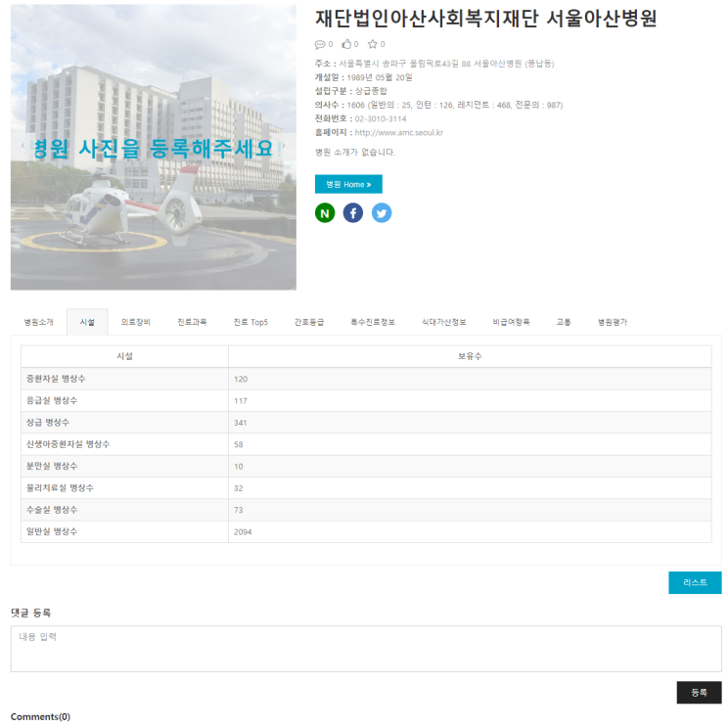Click the 시설 column header

124,356
